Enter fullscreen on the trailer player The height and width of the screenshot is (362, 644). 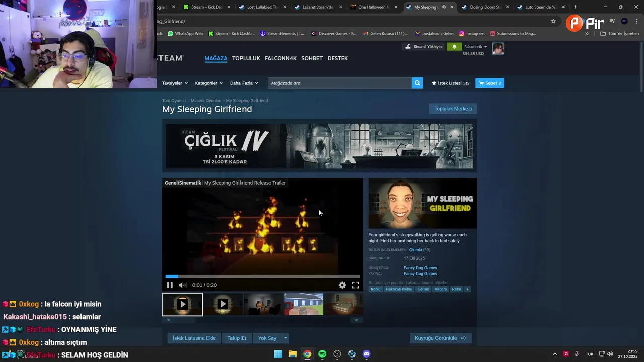point(355,285)
